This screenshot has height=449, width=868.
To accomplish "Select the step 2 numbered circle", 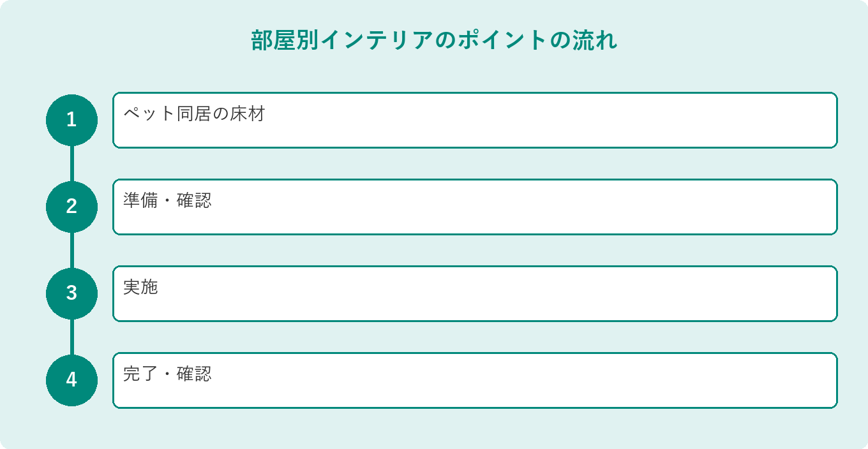I will [71, 207].
